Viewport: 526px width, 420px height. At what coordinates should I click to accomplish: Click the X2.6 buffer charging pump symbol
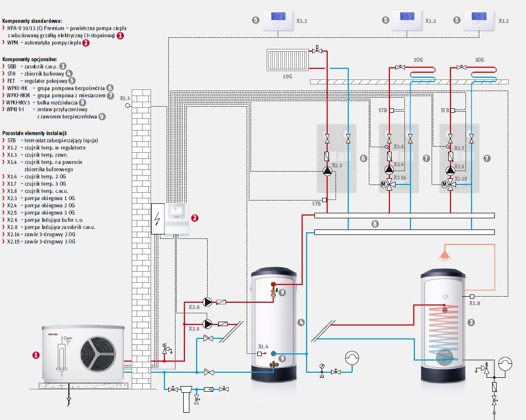tap(208, 302)
